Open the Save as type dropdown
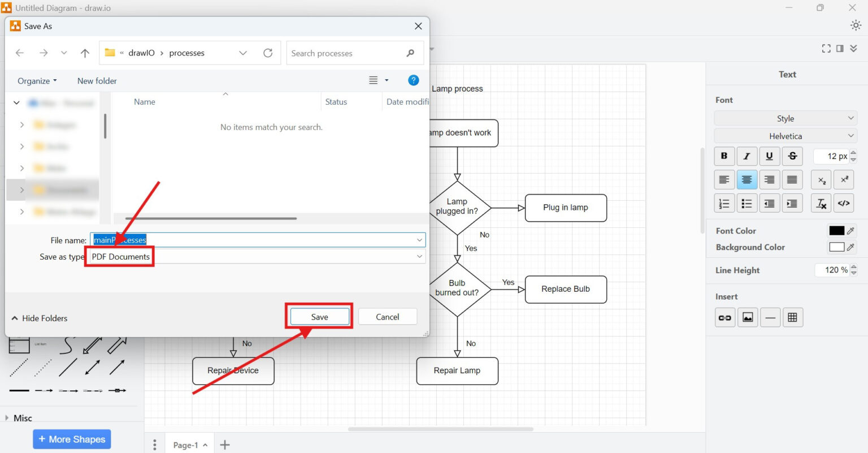Viewport: 868px width, 453px height. click(419, 256)
